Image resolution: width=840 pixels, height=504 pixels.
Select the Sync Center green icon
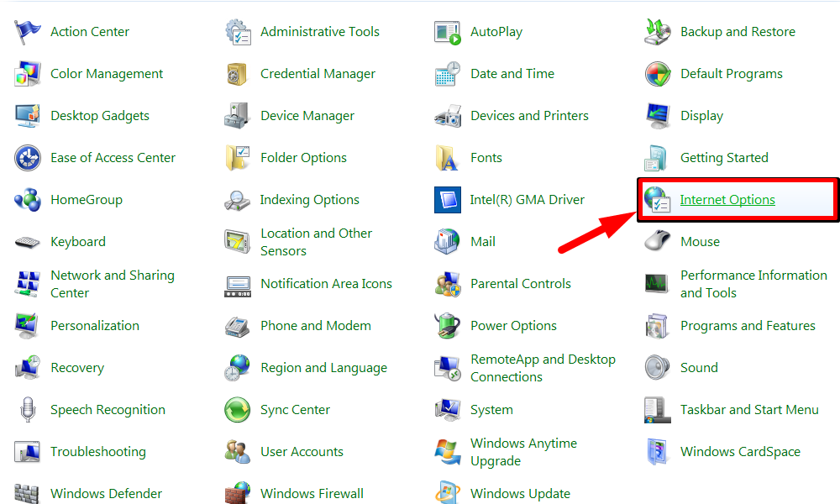[x=238, y=410]
